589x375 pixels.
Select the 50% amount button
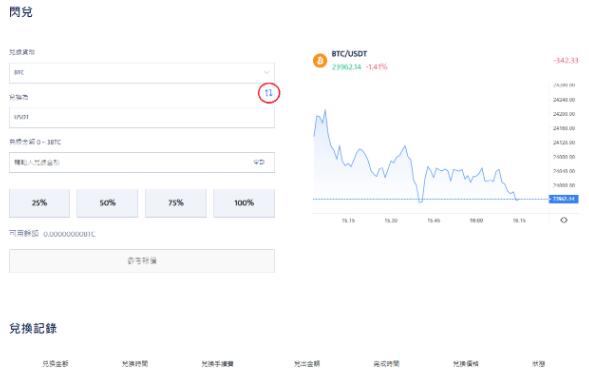tap(107, 203)
